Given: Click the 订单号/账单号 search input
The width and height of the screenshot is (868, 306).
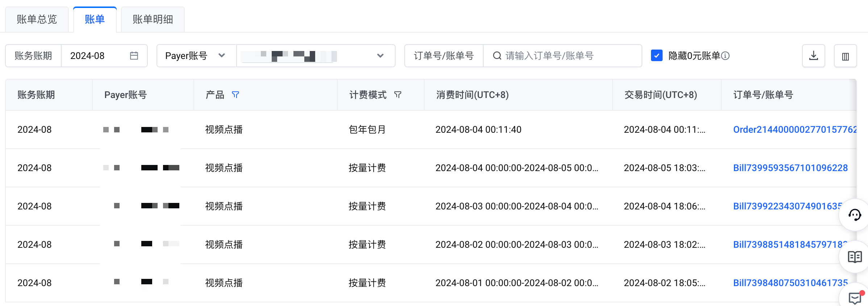Looking at the screenshot, I should pyautogui.click(x=562, y=56).
